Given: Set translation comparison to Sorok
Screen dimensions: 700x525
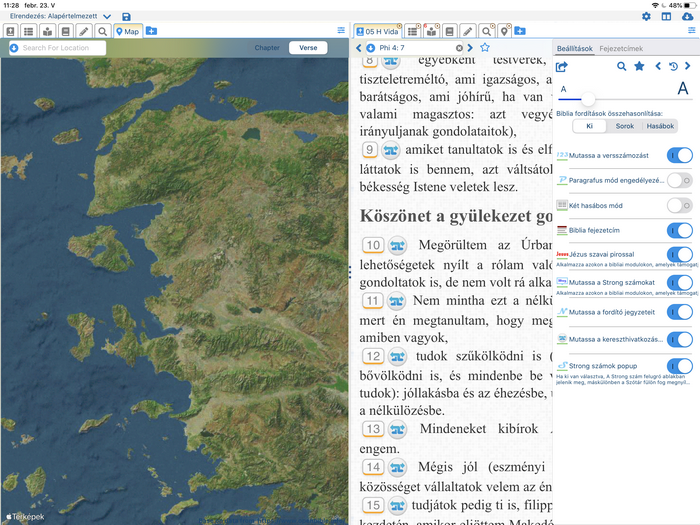Looking at the screenshot, I should click(x=625, y=126).
